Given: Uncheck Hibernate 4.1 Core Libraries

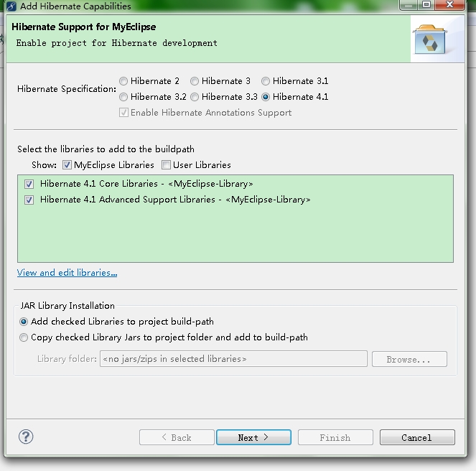Looking at the screenshot, I should click(29, 184).
